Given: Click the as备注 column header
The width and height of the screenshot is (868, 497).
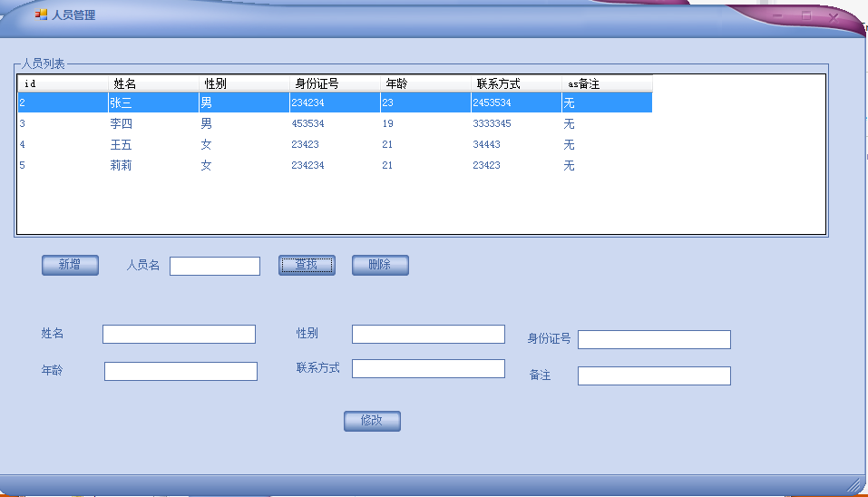Looking at the screenshot, I should tap(608, 83).
